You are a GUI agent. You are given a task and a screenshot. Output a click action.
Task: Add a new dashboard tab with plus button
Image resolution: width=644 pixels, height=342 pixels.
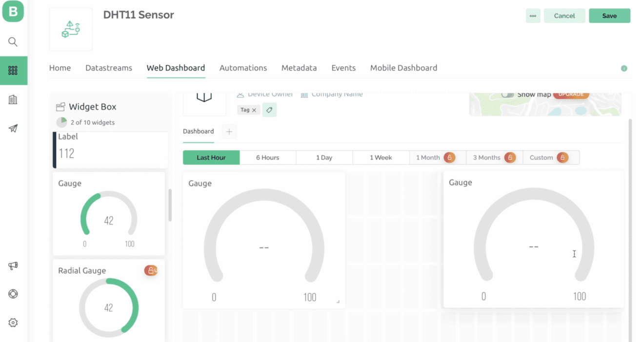click(x=229, y=131)
